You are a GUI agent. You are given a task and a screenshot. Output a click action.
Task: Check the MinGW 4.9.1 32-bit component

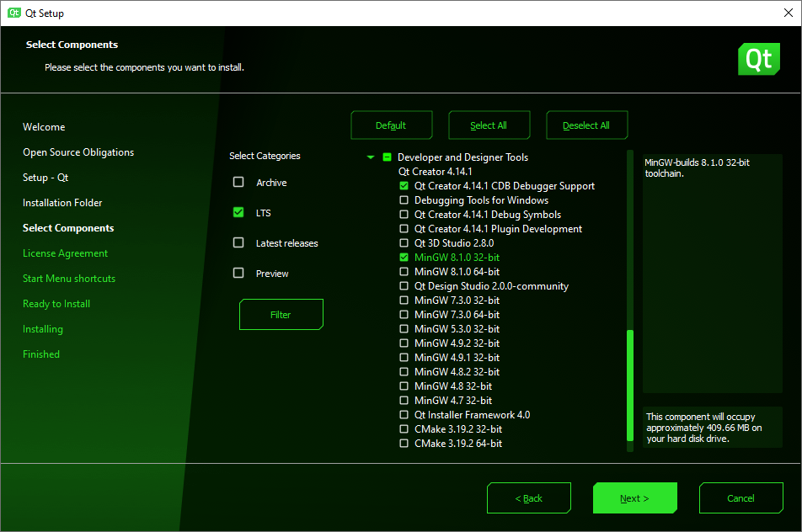coord(404,357)
